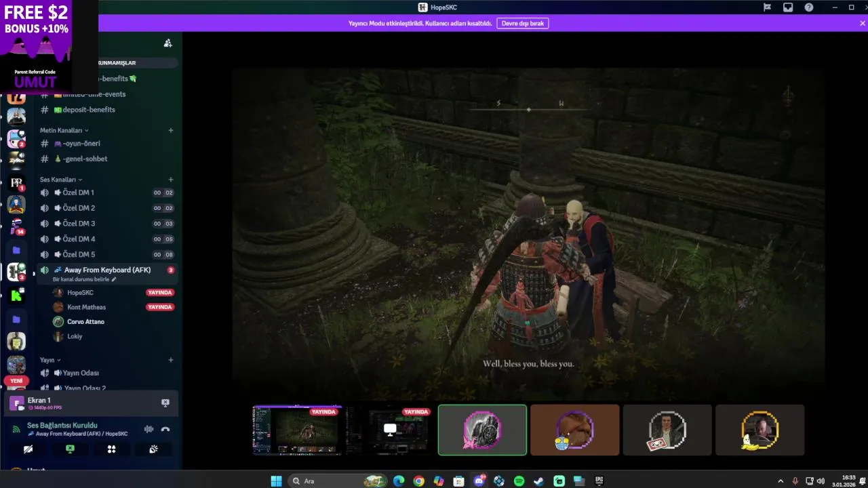Open the PR server icon in sidebar
Screen dimensions: 868x488
tap(16, 183)
